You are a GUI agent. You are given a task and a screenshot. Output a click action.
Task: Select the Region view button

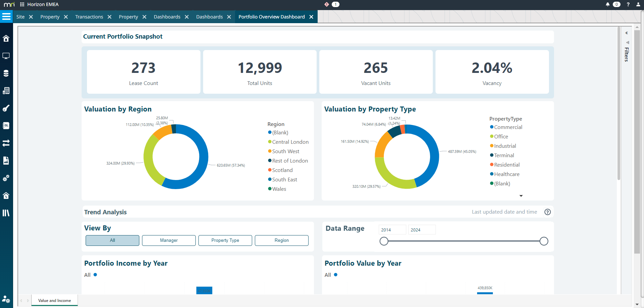click(281, 240)
